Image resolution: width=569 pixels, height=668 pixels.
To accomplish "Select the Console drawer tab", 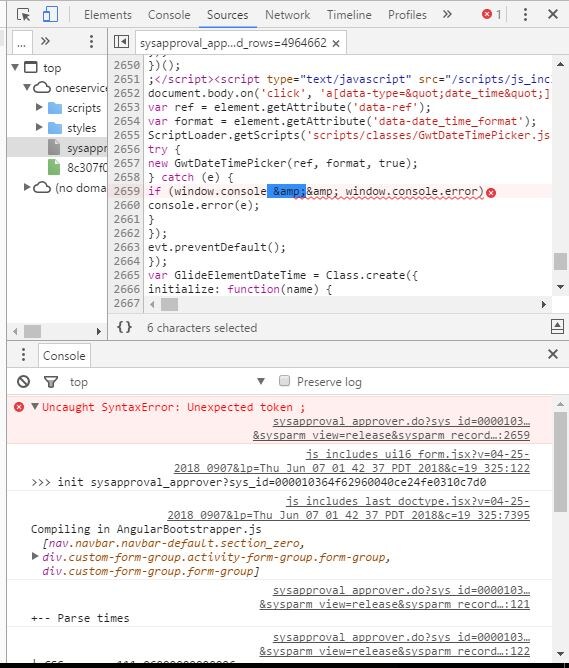I will click(64, 356).
